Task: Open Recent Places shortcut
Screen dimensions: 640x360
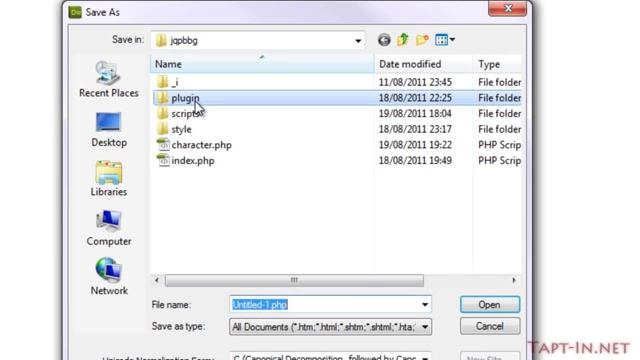Action: [109, 79]
